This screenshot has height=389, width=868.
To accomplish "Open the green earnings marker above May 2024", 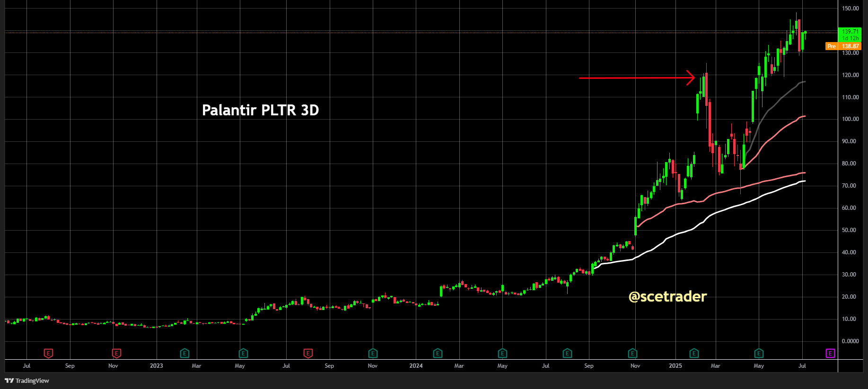I will [x=502, y=353].
